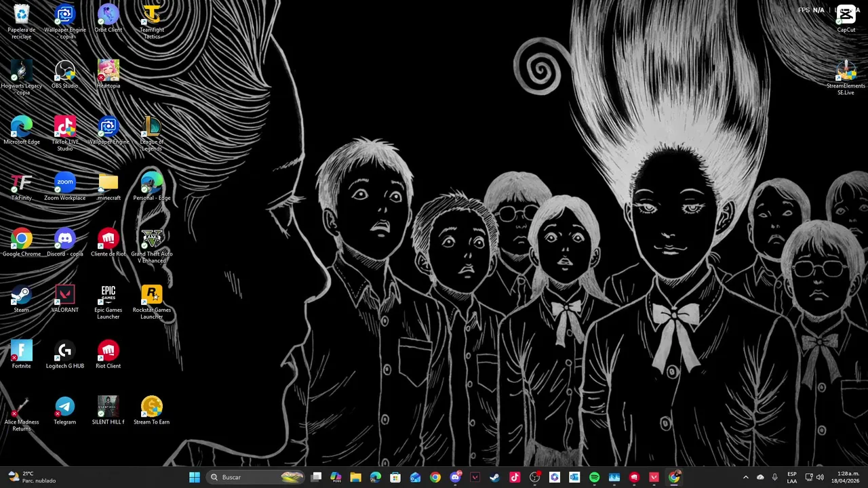Open the volume speaker tray control
The width and height of the screenshot is (868, 488).
point(820,477)
